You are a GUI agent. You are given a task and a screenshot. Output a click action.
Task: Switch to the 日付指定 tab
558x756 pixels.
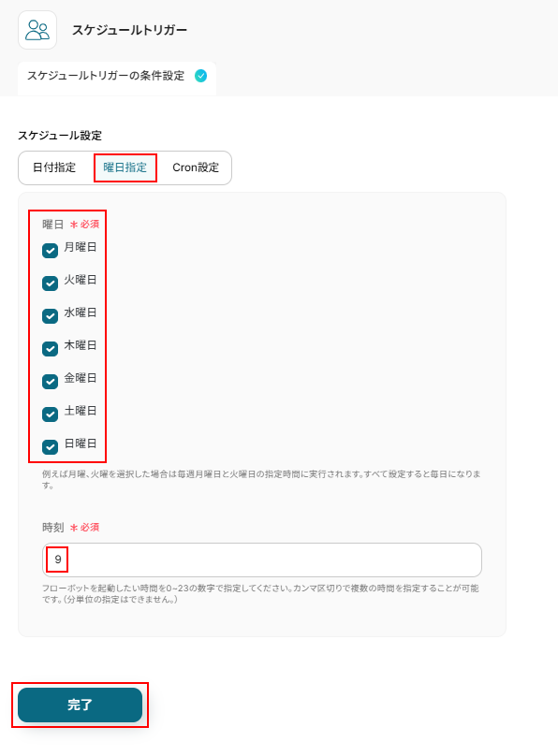pyautogui.click(x=54, y=167)
